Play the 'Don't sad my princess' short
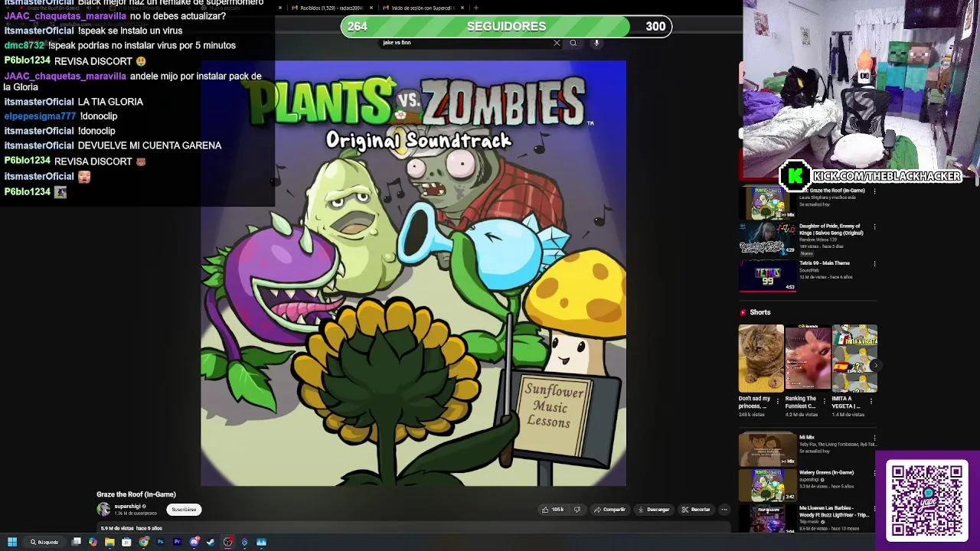980x551 pixels. pyautogui.click(x=761, y=358)
